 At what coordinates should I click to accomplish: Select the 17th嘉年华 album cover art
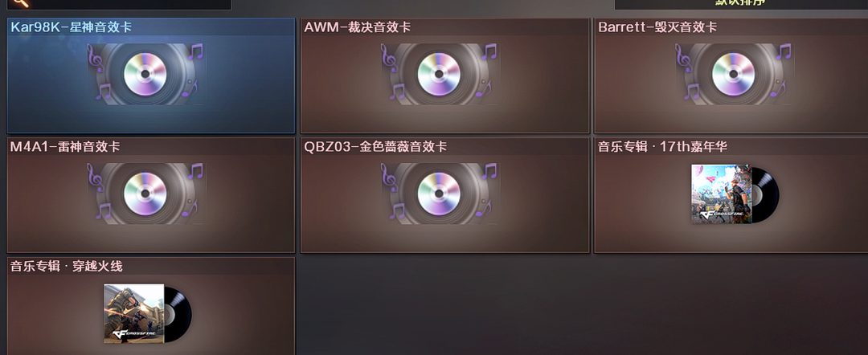pyautogui.click(x=721, y=194)
